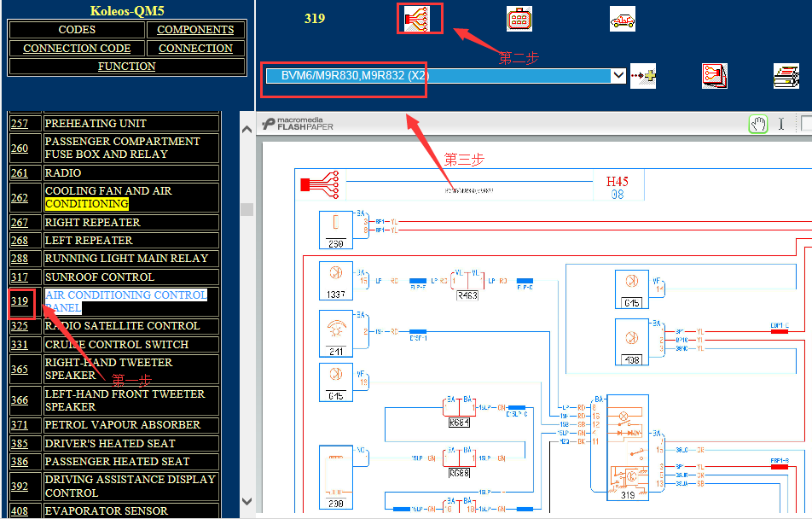
Task: Select the FlashPaper text cursor tool
Action: 781,124
